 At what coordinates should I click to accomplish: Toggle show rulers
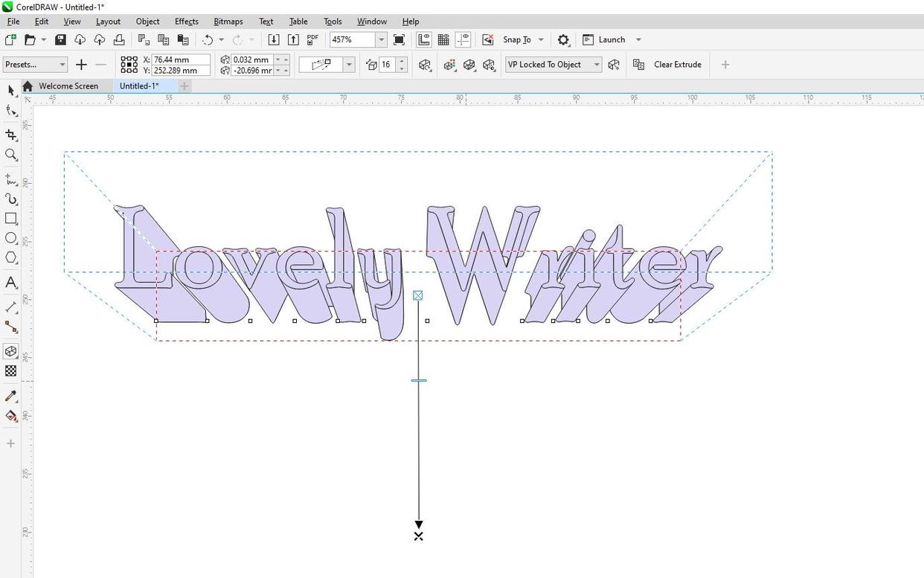(x=424, y=39)
